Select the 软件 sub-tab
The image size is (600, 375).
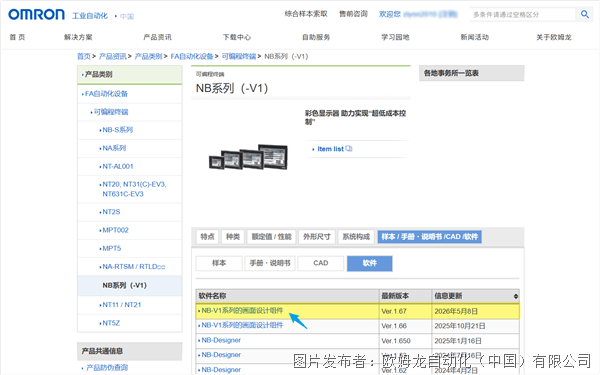tap(370, 263)
